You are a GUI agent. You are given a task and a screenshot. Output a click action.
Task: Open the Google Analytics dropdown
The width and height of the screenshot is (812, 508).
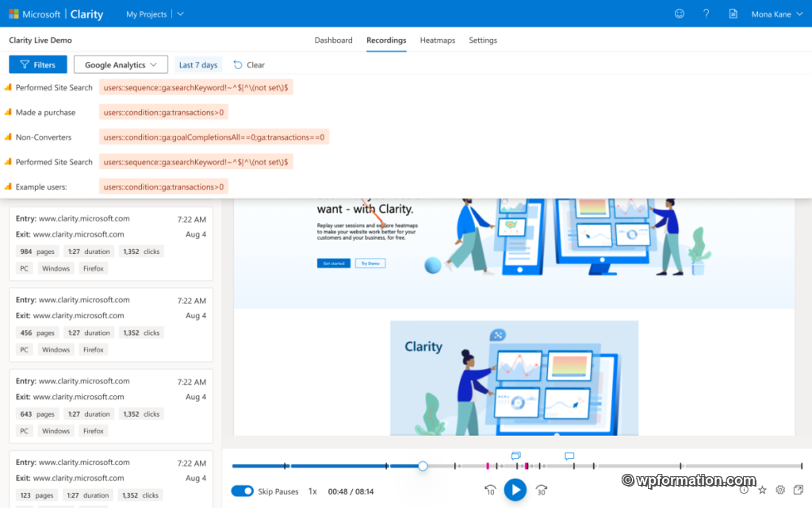click(121, 65)
